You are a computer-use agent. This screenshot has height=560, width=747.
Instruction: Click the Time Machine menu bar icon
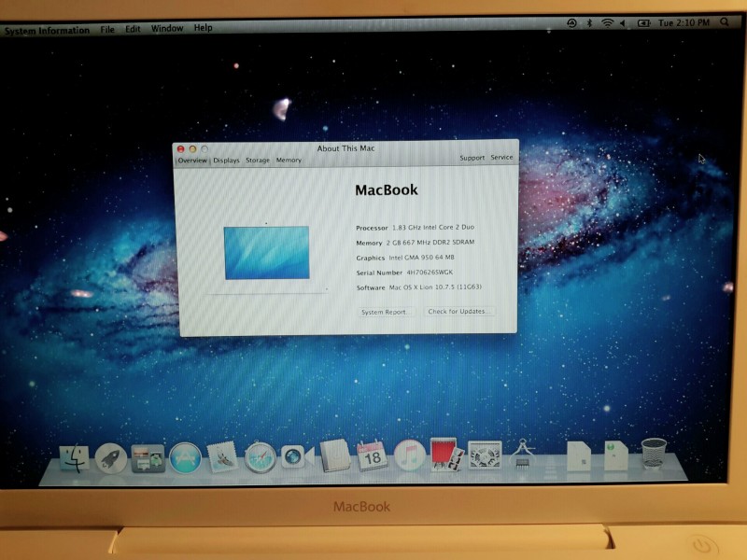[571, 22]
